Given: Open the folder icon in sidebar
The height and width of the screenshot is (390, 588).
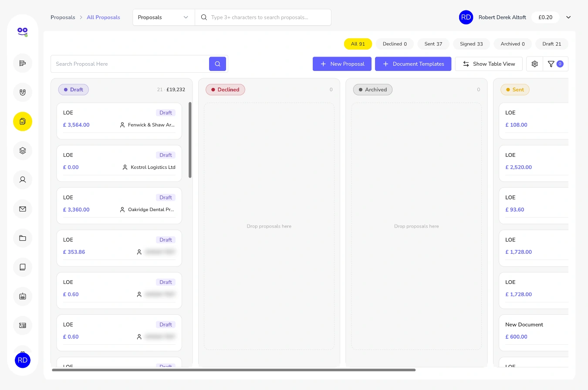Looking at the screenshot, I should pyautogui.click(x=23, y=238).
